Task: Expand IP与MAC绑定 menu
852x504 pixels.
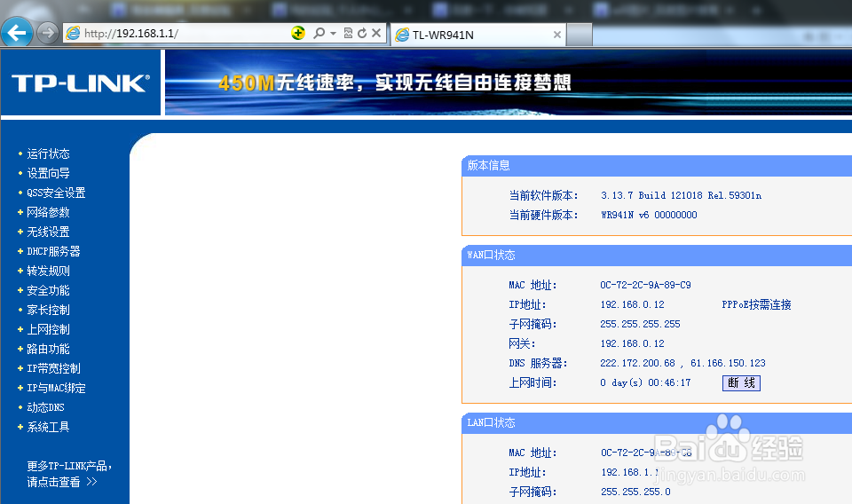Action: click(56, 389)
